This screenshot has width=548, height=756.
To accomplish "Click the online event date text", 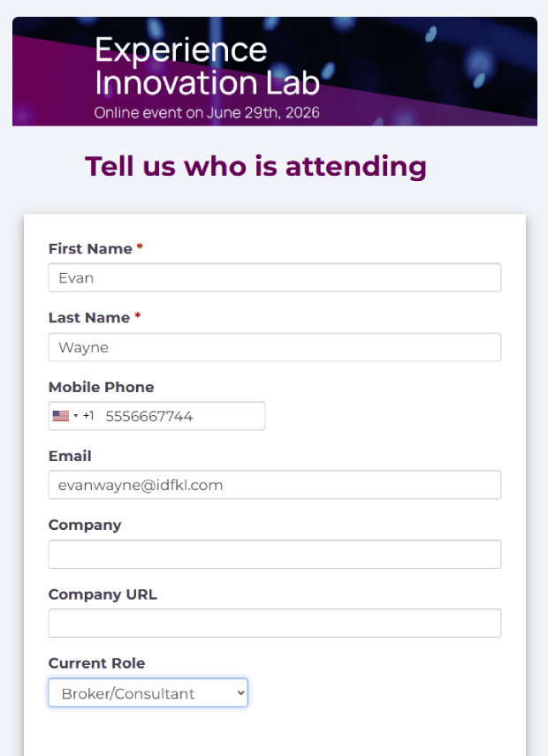I will point(207,113).
